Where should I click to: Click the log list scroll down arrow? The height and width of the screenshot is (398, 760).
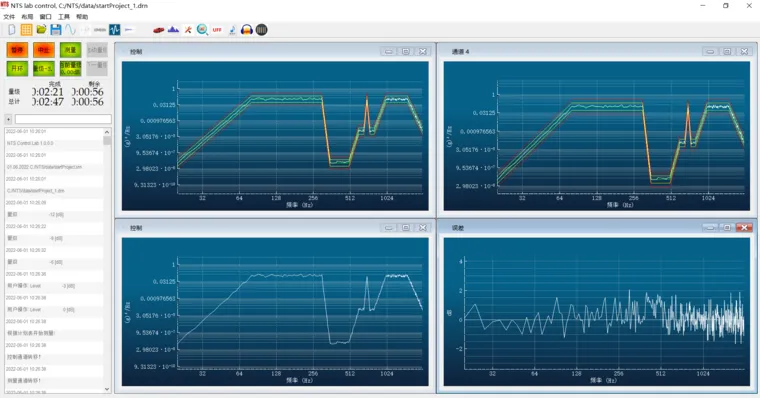coord(107,389)
